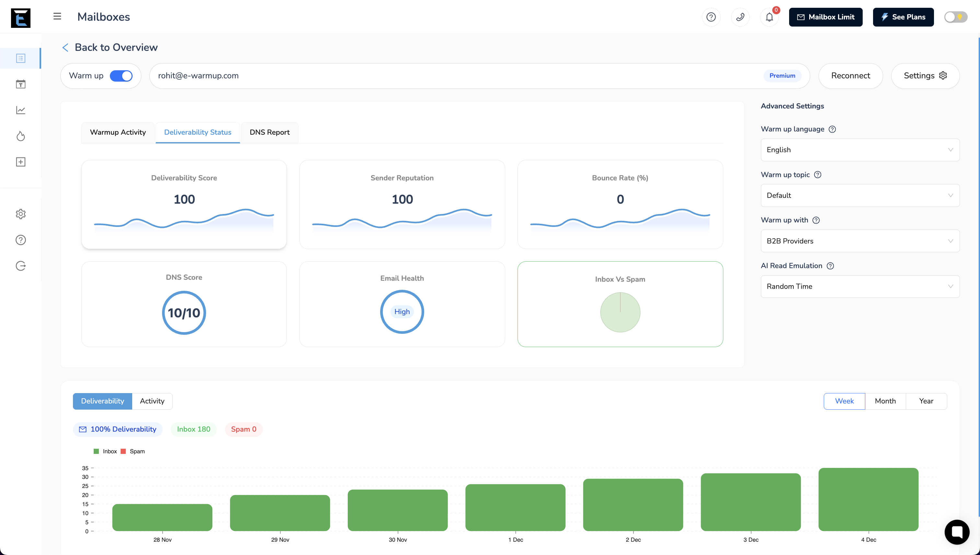980x555 pixels.
Task: Click the hamburger menu icon
Action: 57,17
